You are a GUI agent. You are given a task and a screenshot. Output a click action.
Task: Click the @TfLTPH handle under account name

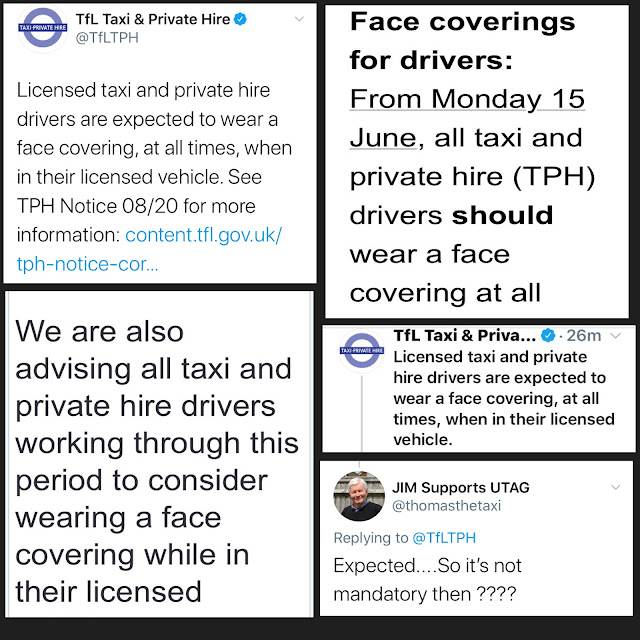[107, 38]
